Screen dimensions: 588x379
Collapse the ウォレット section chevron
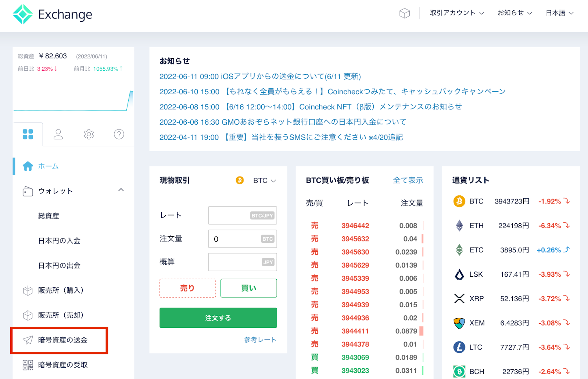[121, 190]
